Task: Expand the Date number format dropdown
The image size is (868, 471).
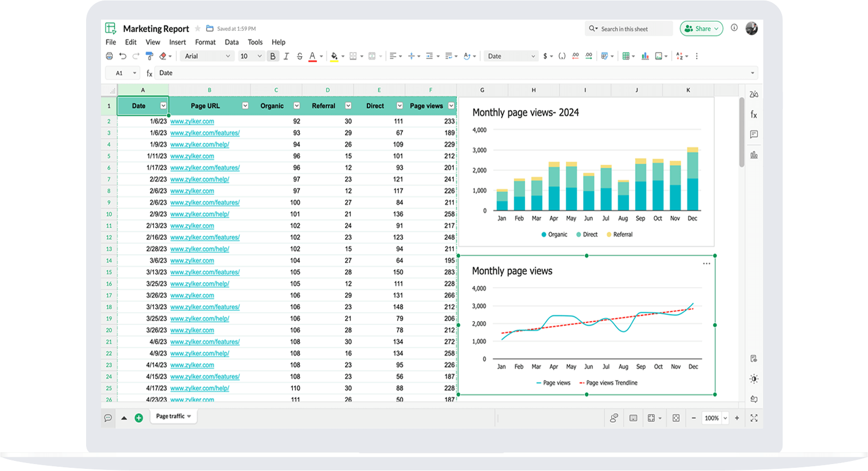Action: [511, 56]
